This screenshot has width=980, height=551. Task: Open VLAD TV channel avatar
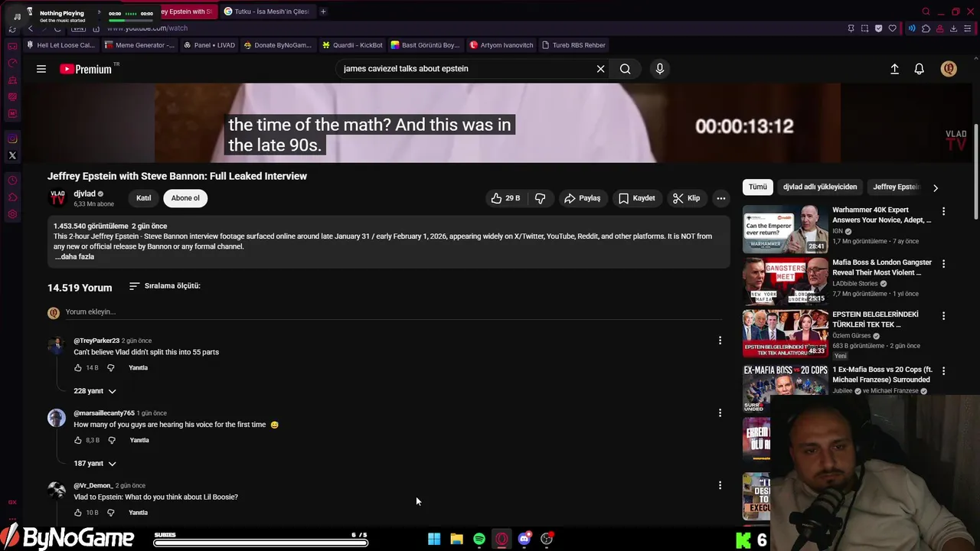57,198
